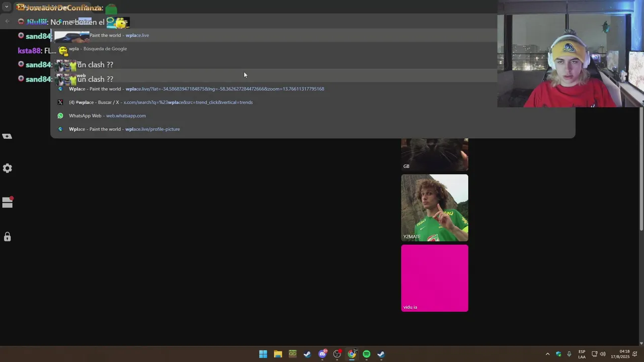644x362 pixels.
Task: Open the notification bell in the taskbar
Action: tap(635, 354)
